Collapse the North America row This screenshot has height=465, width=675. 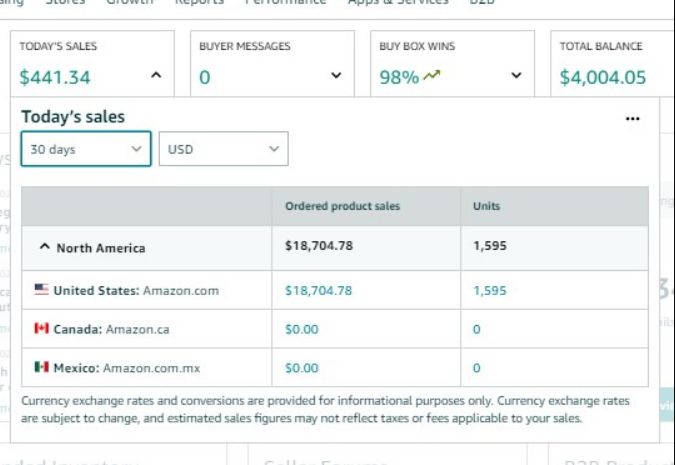point(44,247)
